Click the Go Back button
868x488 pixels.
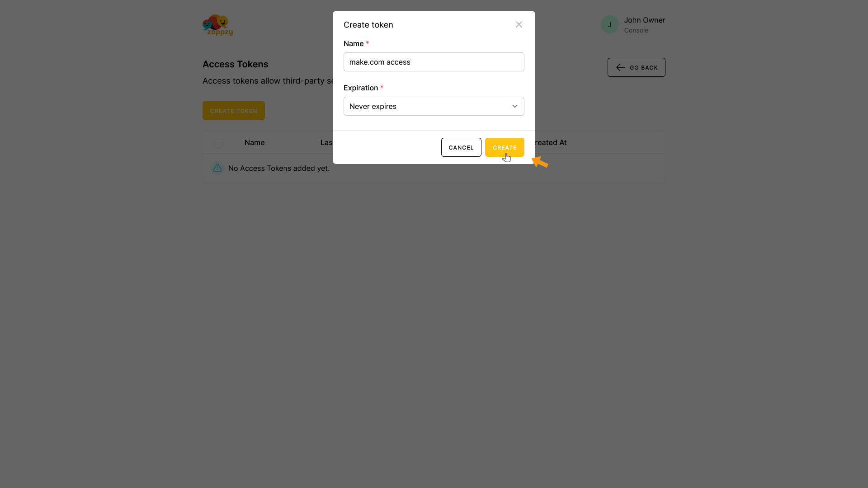pyautogui.click(x=636, y=67)
